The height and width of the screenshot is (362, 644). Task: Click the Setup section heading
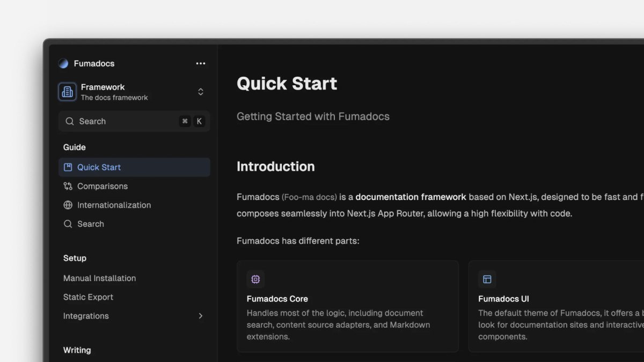(x=75, y=258)
